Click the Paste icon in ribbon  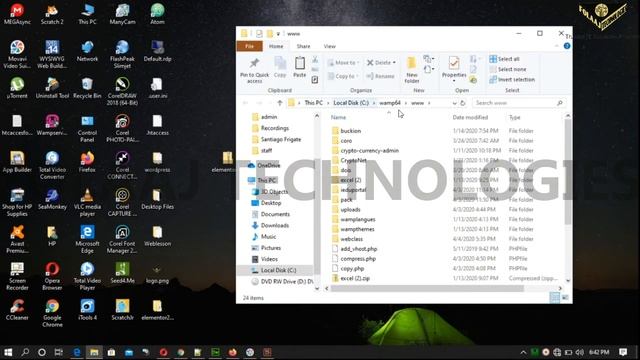(x=300, y=67)
